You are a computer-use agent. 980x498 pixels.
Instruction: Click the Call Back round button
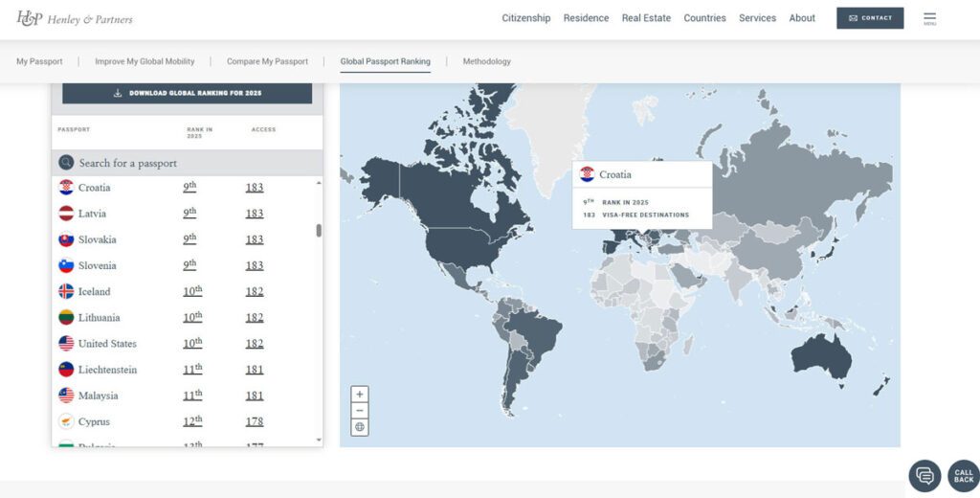click(x=963, y=476)
